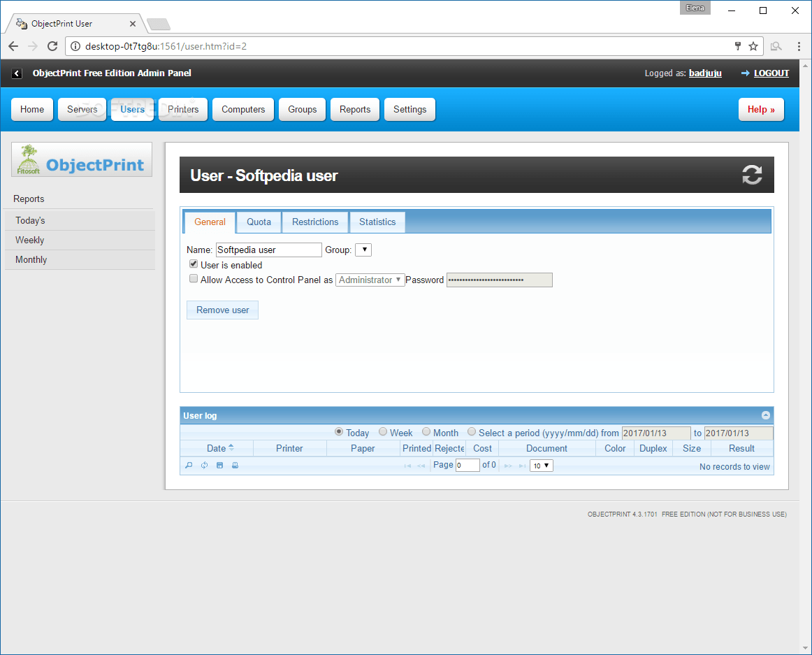Open Today's report in sidebar
The image size is (812, 655).
80,220
